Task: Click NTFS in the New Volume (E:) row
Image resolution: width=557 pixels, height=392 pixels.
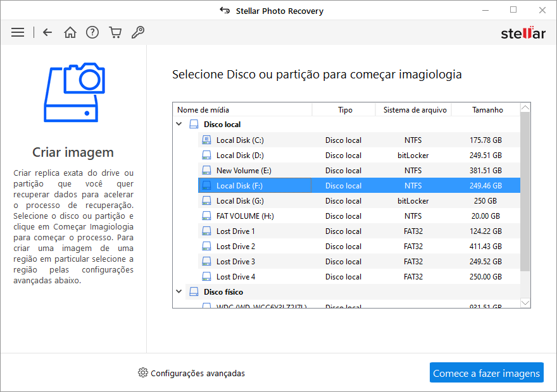Action: pyautogui.click(x=413, y=171)
